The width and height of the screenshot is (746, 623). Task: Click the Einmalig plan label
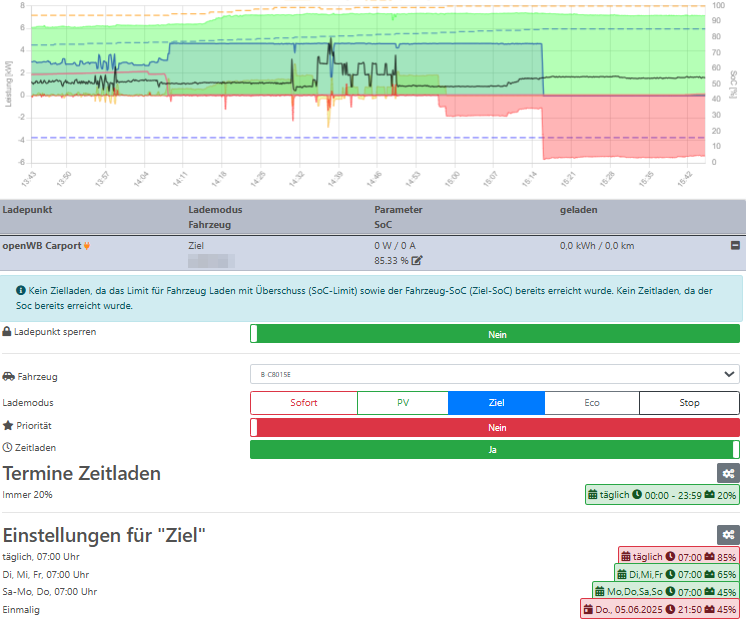(x=21, y=610)
